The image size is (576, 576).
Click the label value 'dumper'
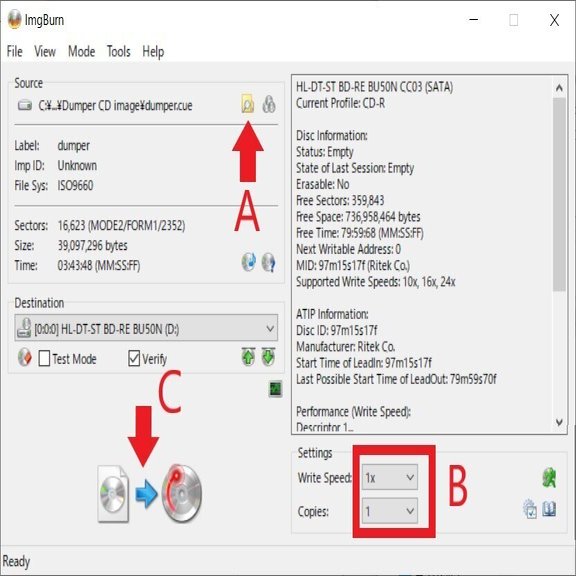click(73, 146)
